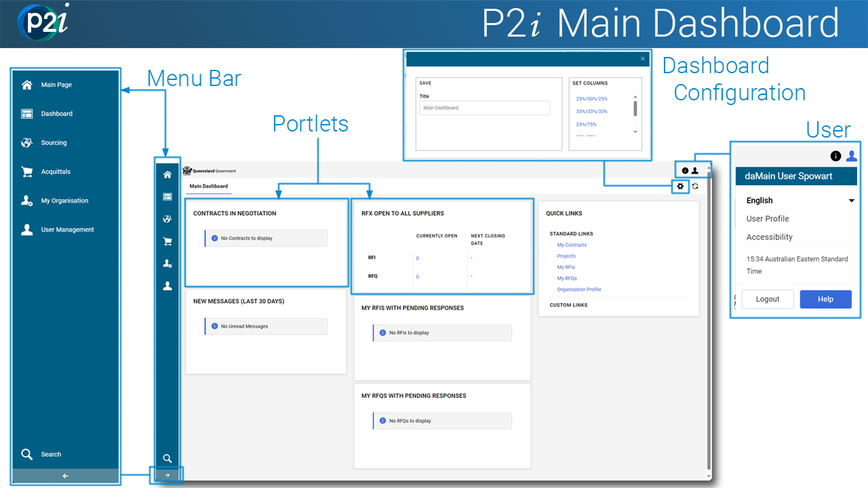This screenshot has height=488, width=868.
Task: Open dashboard configuration gear icon
Action: tap(680, 186)
